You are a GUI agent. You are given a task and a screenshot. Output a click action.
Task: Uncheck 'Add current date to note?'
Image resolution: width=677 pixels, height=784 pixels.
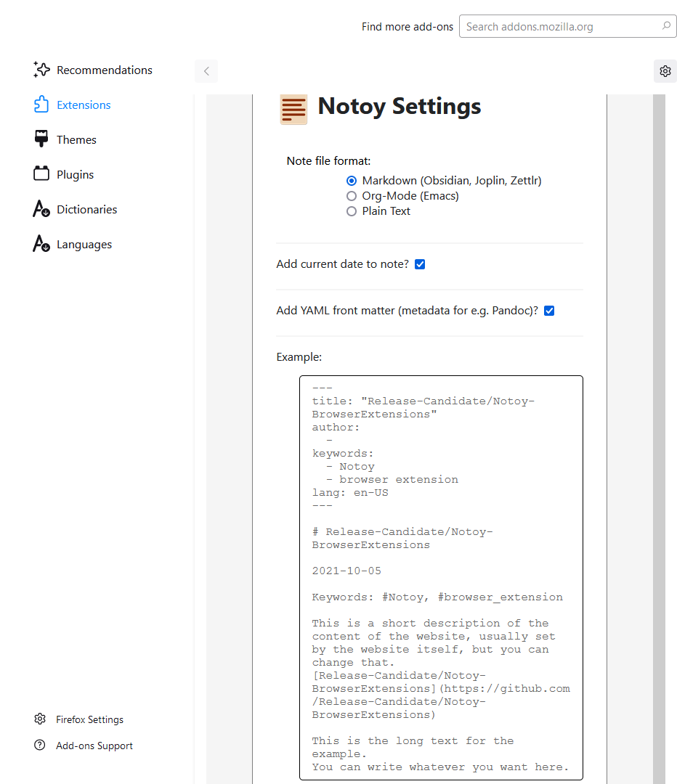(420, 264)
